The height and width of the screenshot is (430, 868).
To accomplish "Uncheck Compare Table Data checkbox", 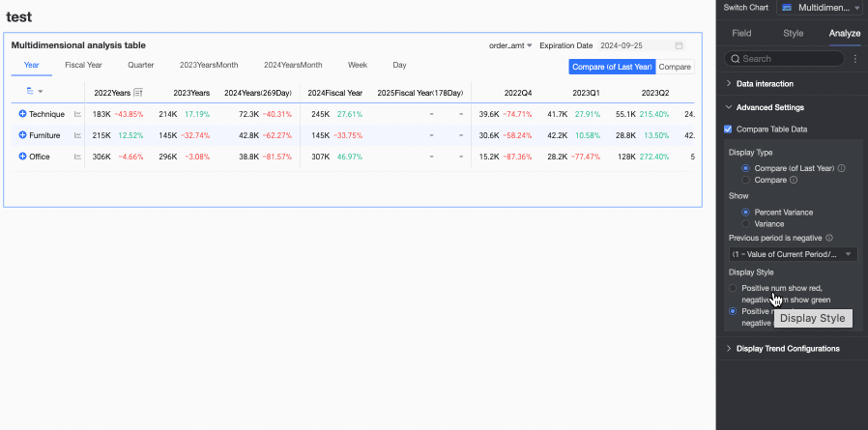I will pos(729,129).
